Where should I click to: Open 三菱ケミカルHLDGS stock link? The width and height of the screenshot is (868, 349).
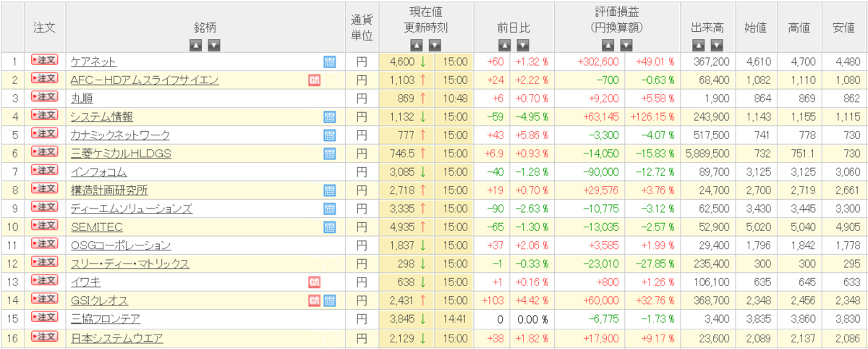point(122,154)
